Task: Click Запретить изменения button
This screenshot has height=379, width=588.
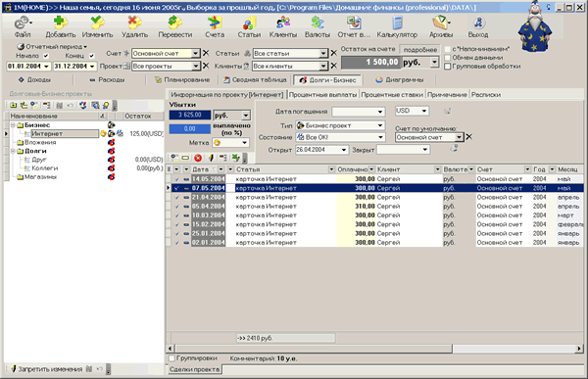Action: pos(46,369)
